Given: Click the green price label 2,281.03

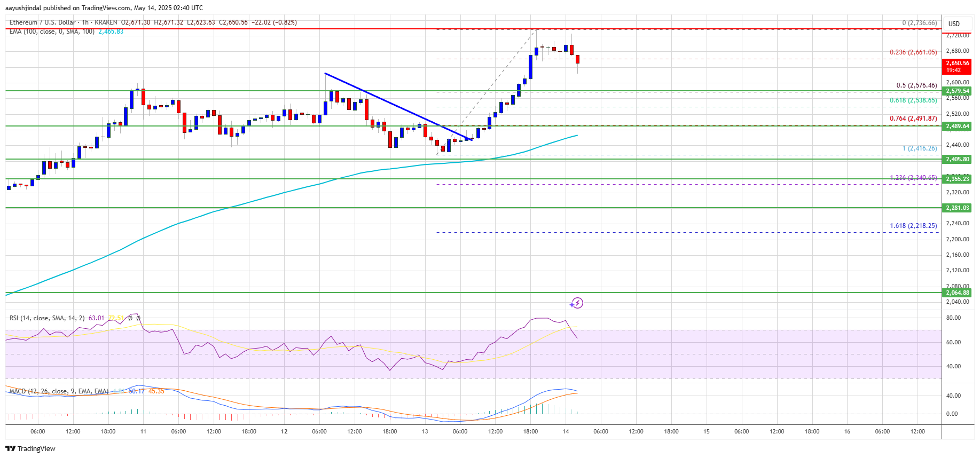Looking at the screenshot, I should pyautogui.click(x=957, y=208).
